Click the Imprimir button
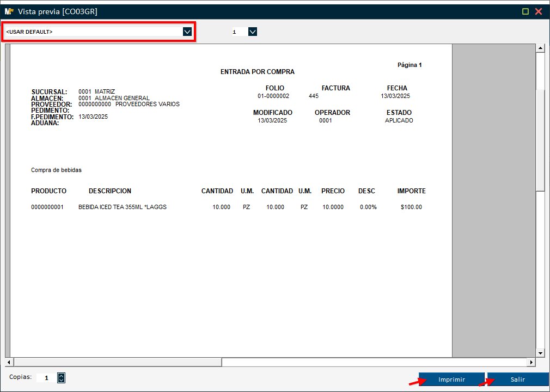This screenshot has height=392, width=550. (x=451, y=379)
